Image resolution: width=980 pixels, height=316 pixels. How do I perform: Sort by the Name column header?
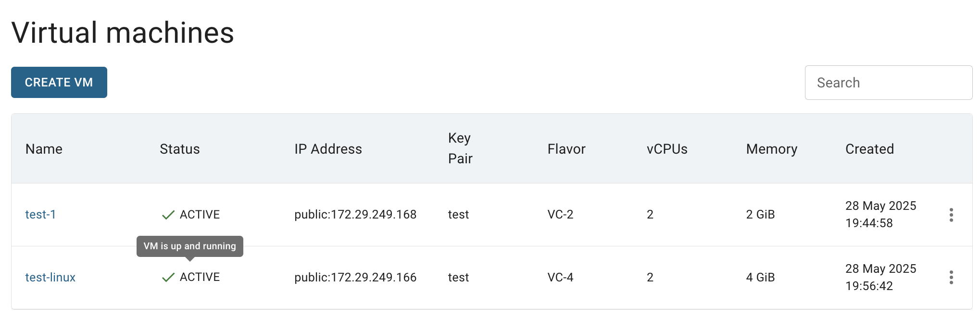click(44, 149)
